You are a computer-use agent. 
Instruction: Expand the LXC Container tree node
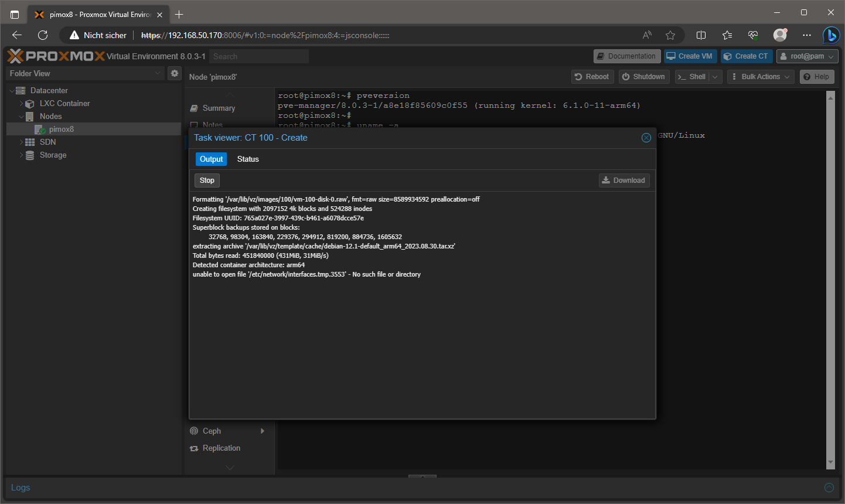pos(21,104)
